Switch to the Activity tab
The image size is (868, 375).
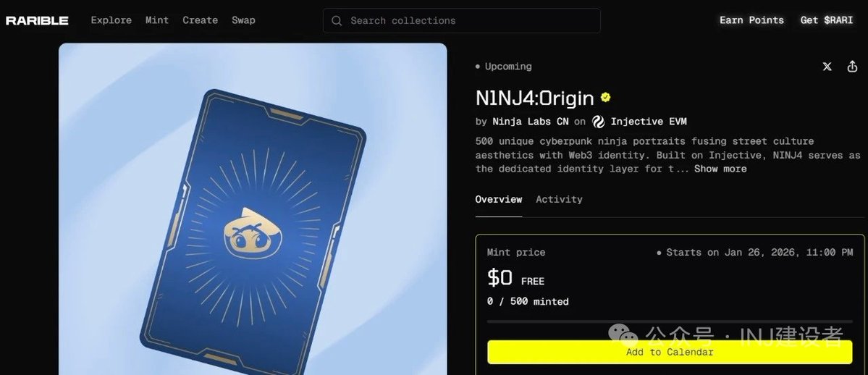click(559, 199)
